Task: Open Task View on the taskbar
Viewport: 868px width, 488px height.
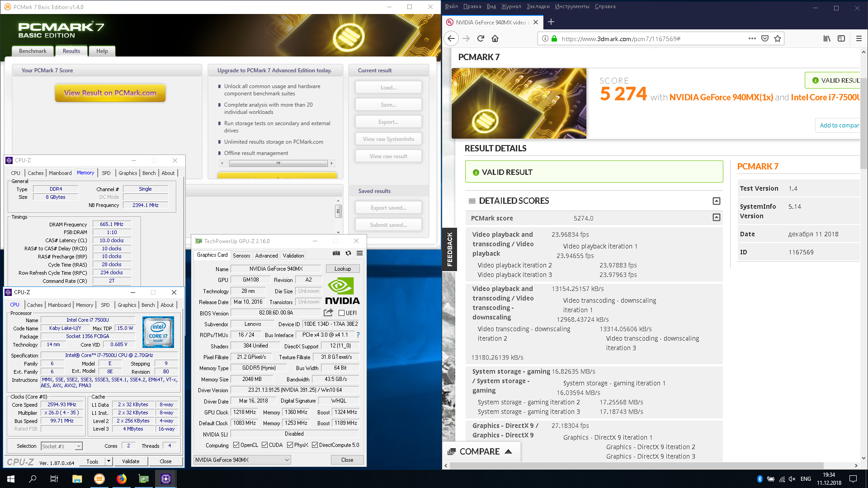Action: coord(54,479)
